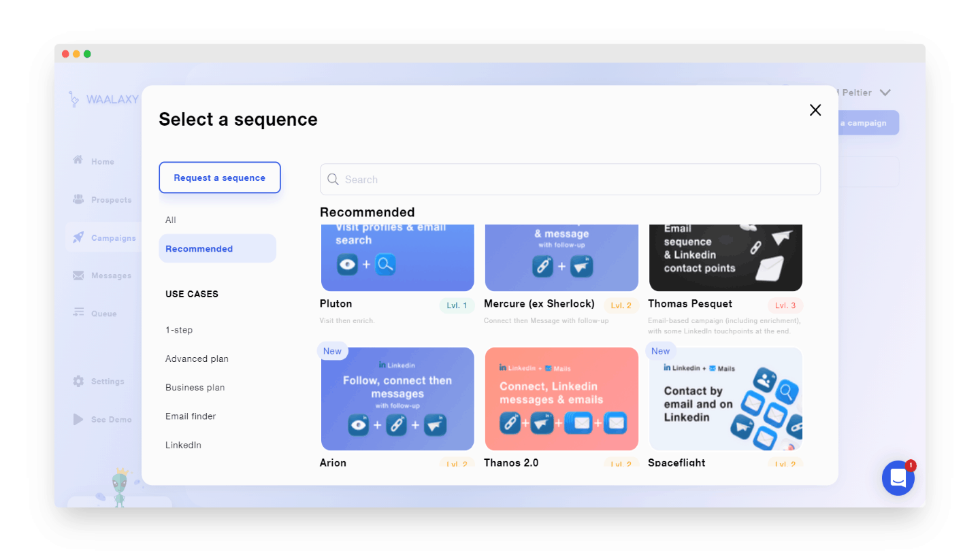The image size is (980, 551).
Task: Click the magnifier icon in Search field
Action: (333, 180)
